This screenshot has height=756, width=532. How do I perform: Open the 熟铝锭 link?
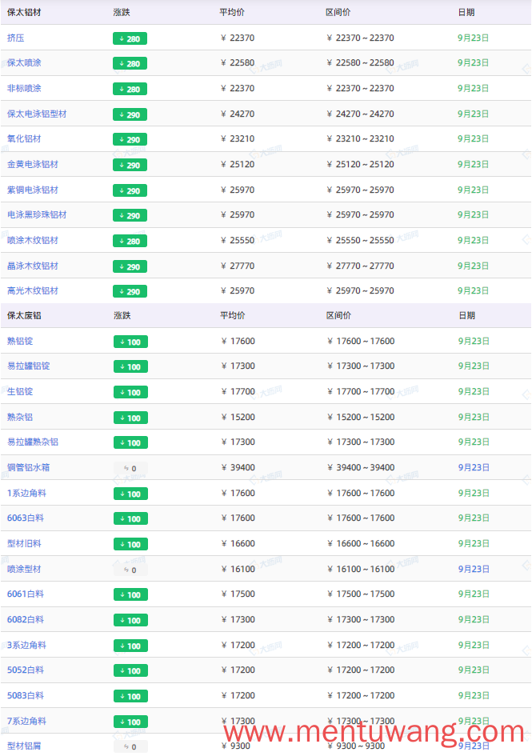[20, 341]
